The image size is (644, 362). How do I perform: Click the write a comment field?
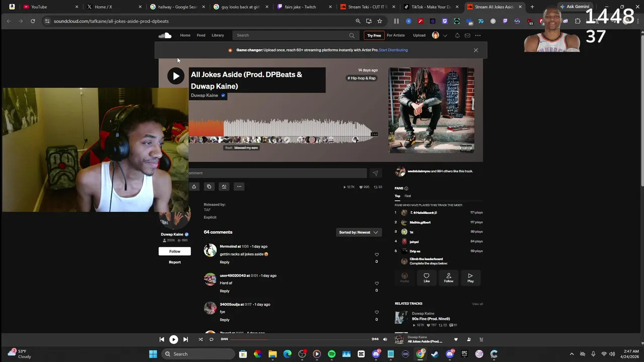[x=277, y=173]
